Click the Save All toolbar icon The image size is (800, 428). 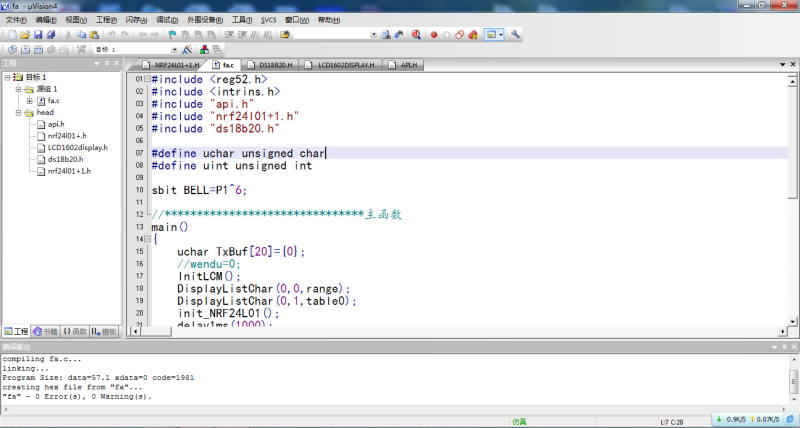[x=50, y=35]
